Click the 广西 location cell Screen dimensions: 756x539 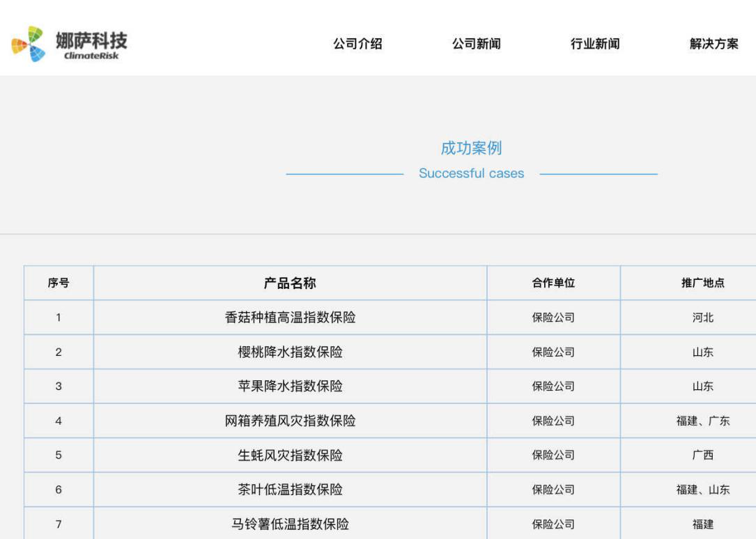pyautogui.click(x=703, y=455)
